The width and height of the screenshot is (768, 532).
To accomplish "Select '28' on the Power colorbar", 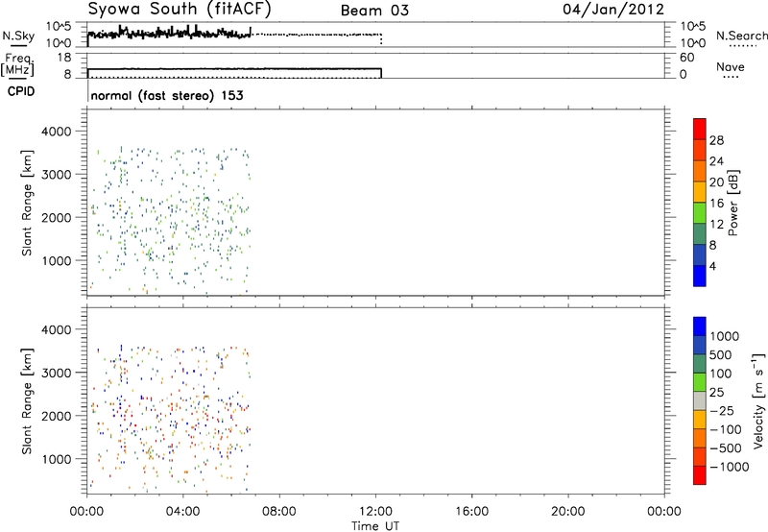I will pyautogui.click(x=716, y=140).
